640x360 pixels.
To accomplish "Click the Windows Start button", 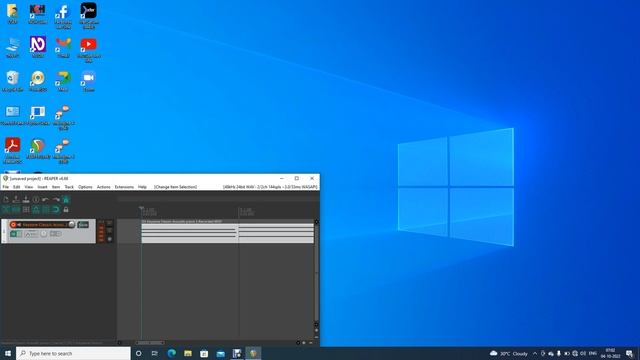I will click(8, 353).
